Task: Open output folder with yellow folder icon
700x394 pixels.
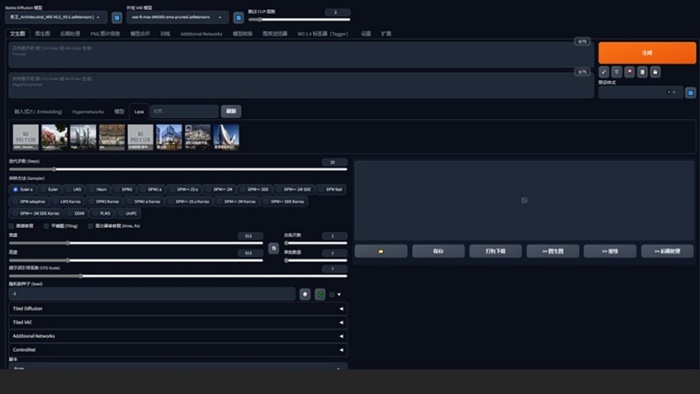Action: [x=381, y=251]
